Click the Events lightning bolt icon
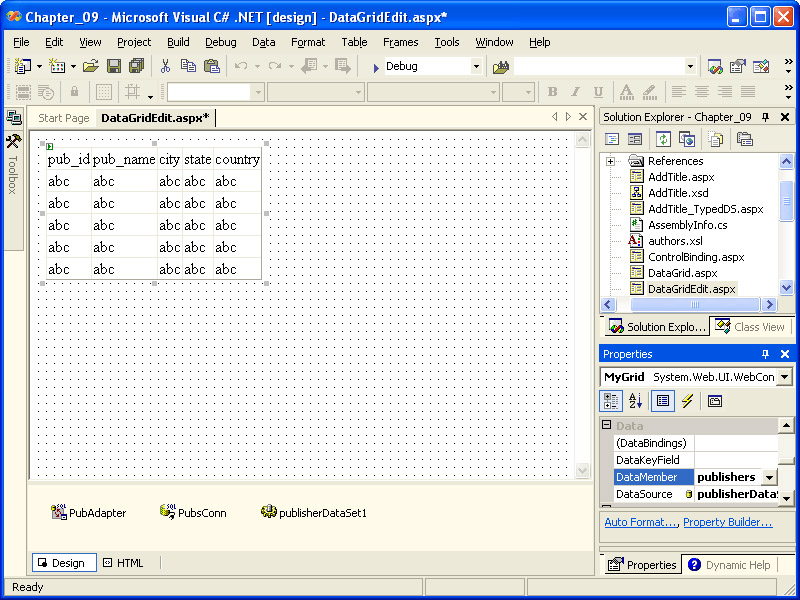Viewport: 800px width, 600px height. [687, 401]
